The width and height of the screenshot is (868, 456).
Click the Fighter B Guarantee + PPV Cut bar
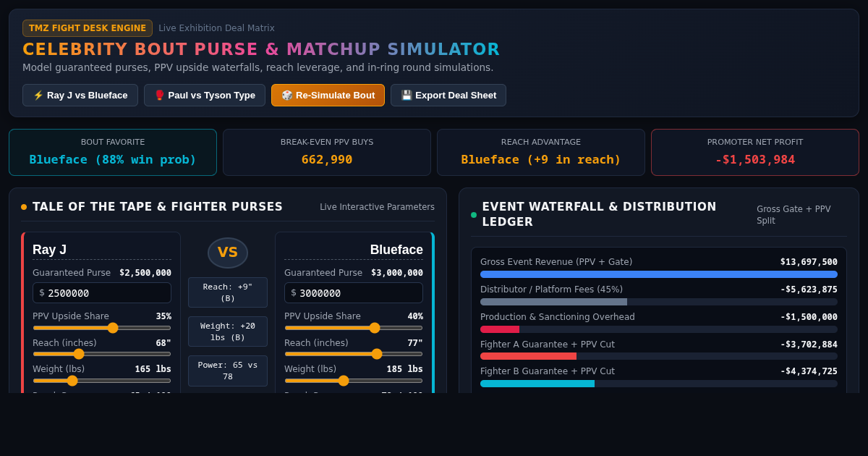(659, 384)
